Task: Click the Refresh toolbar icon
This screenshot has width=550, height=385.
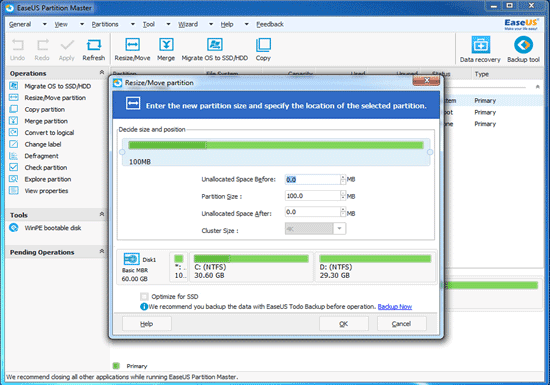Action: [x=94, y=45]
